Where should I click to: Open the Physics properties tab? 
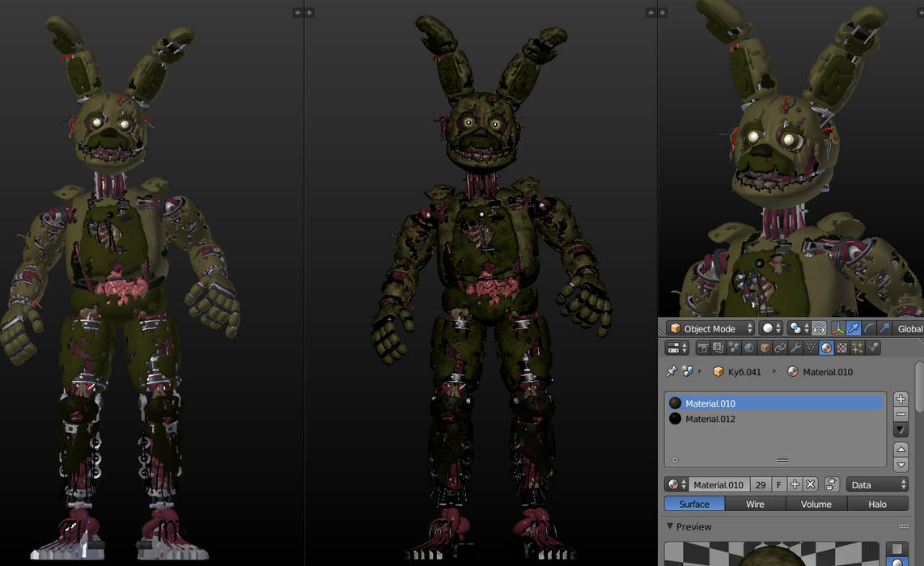[873, 348]
